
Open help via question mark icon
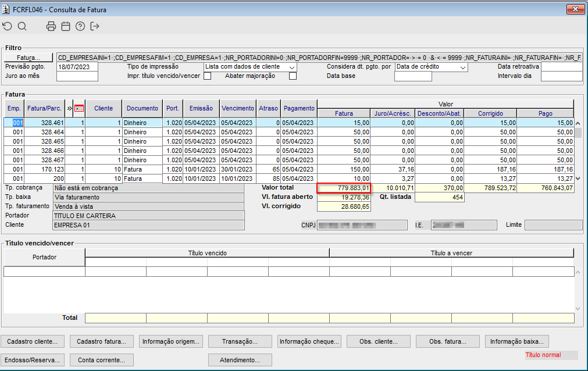[80, 26]
